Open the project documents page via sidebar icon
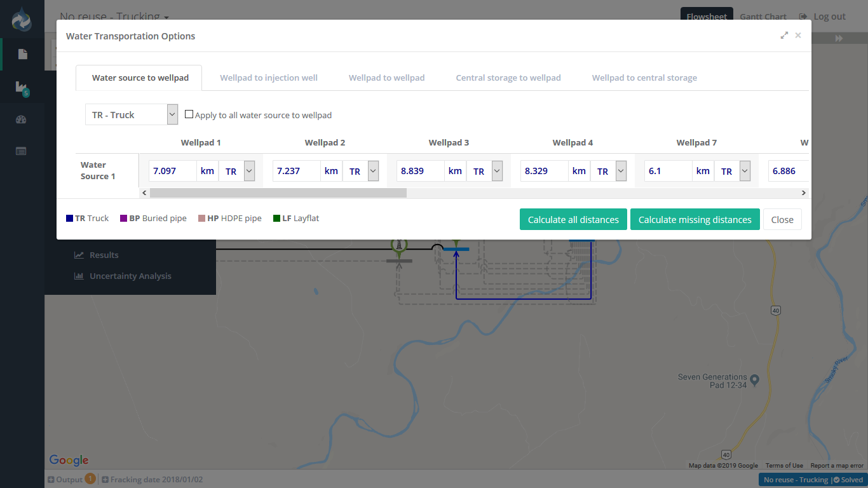Screen dimensions: 868x488 (x=21, y=54)
